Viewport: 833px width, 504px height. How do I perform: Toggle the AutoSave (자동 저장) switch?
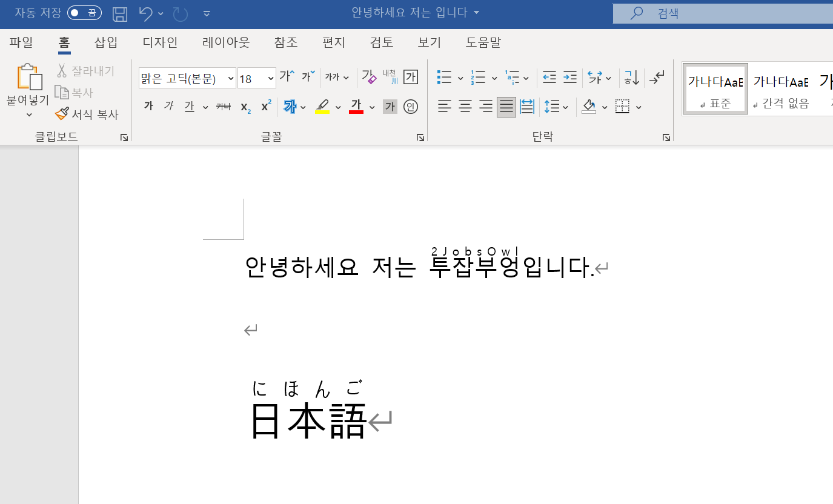(x=84, y=13)
